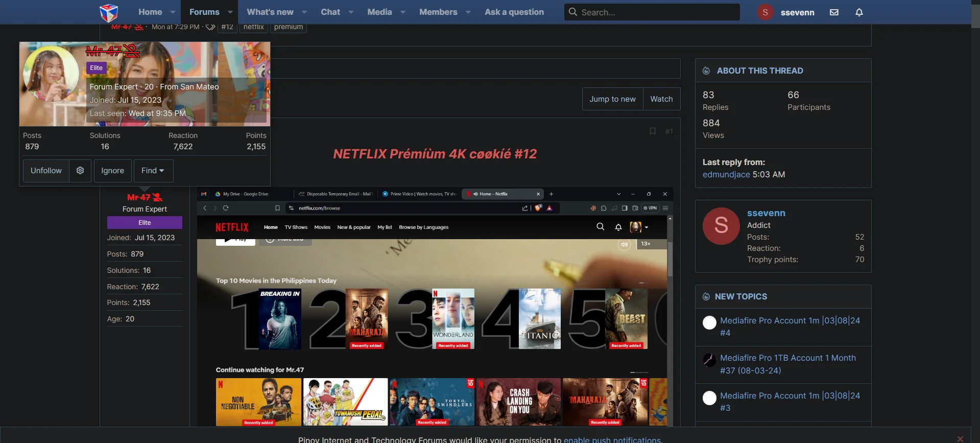Open the Media nav item
The image size is (980, 443).
click(x=380, y=12)
